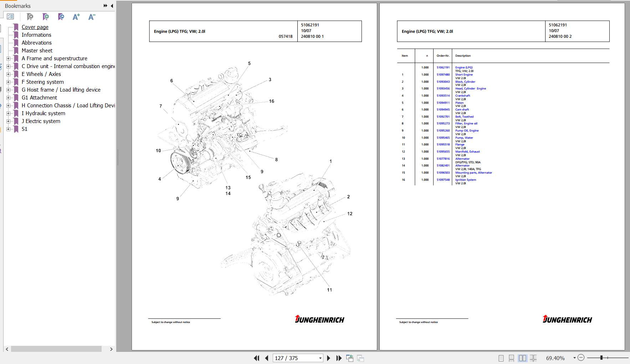Image resolution: width=630 pixels, height=364 pixels.
Task: Switch to single page view
Action: 501,358
